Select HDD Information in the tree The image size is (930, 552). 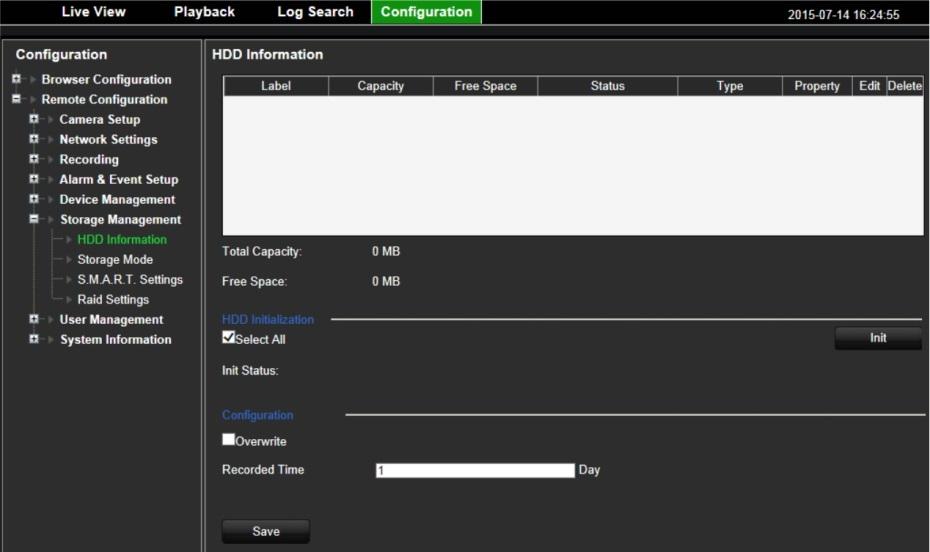click(x=122, y=240)
